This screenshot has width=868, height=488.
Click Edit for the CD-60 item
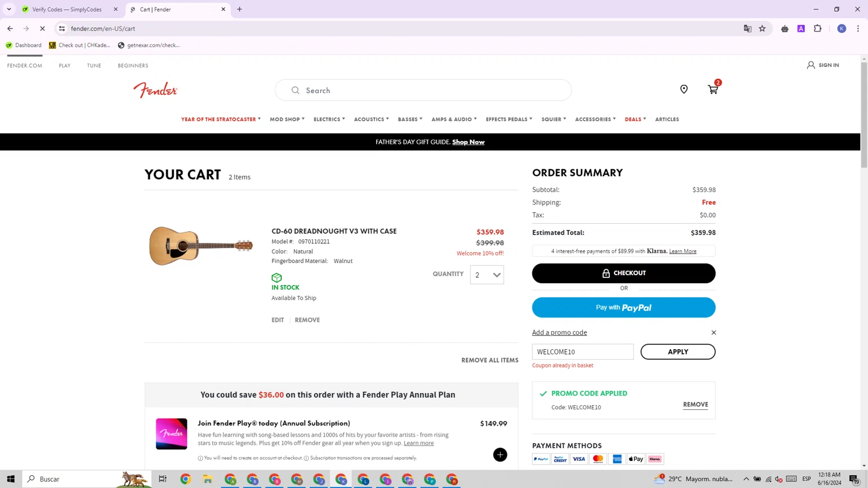coord(278,320)
